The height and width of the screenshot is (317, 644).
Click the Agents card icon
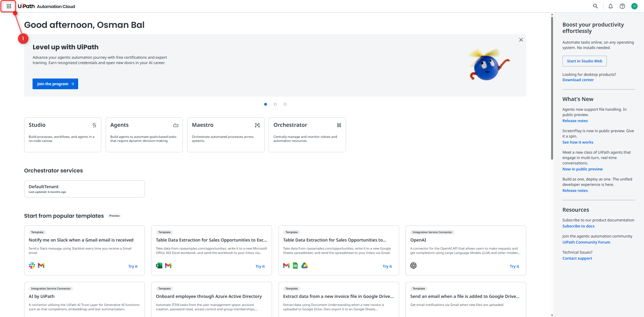pos(176,125)
